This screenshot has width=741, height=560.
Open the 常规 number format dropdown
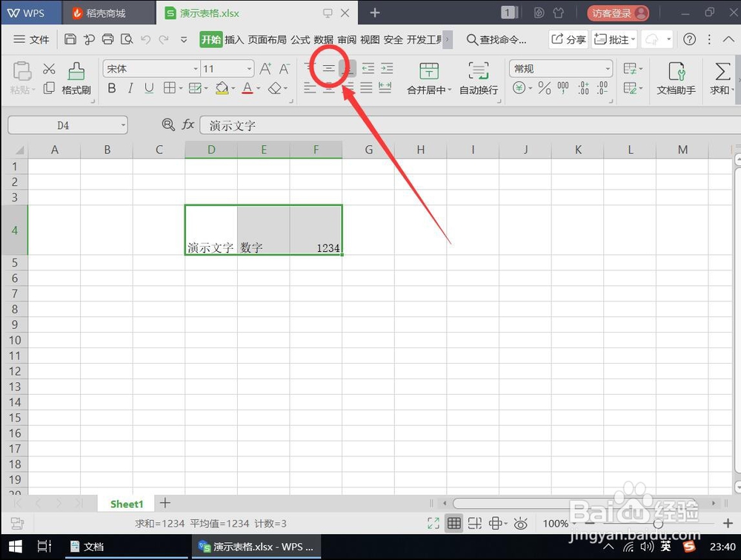coord(608,68)
